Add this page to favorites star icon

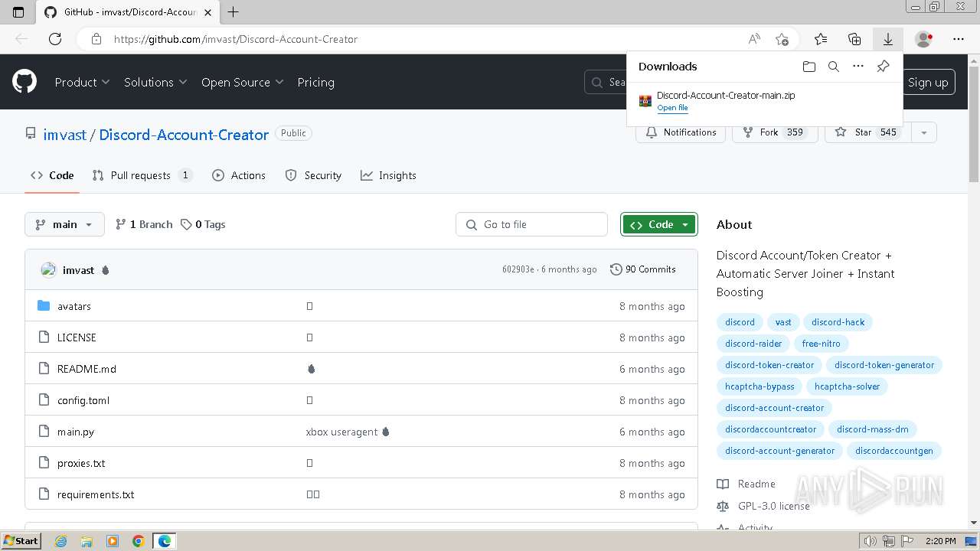click(x=782, y=39)
